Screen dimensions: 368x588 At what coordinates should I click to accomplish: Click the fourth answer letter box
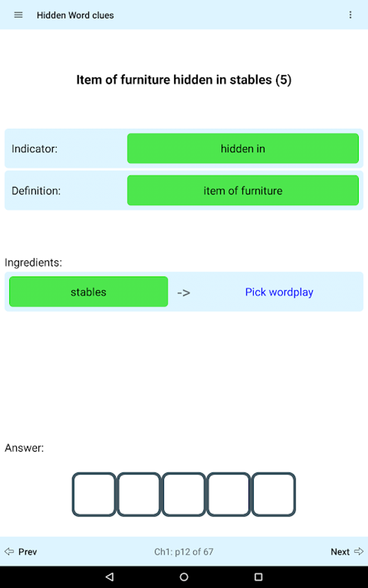click(x=228, y=494)
